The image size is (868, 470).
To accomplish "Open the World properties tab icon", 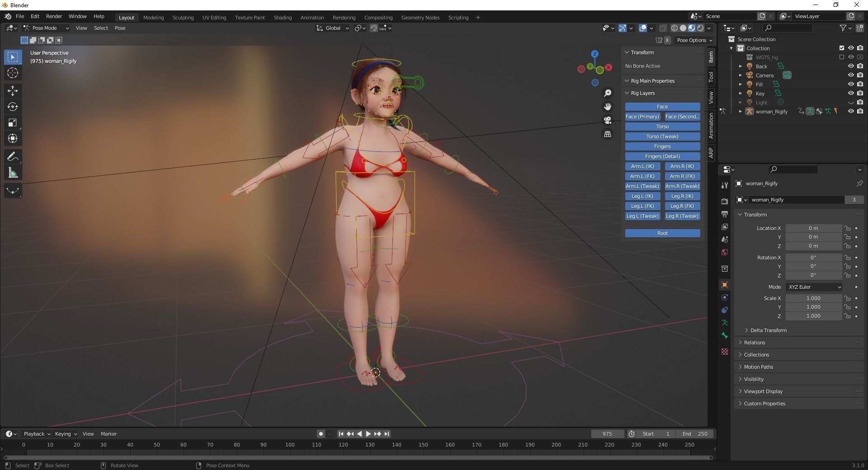I will coord(725,252).
